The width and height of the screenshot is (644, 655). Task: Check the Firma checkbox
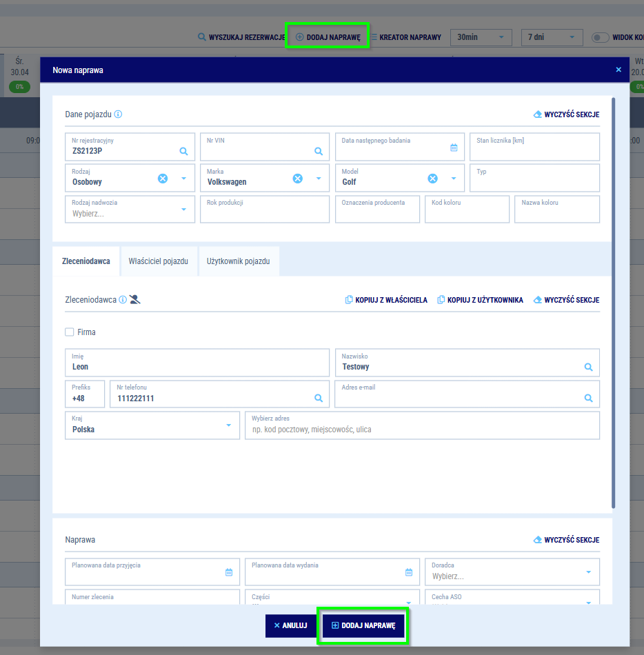click(70, 332)
